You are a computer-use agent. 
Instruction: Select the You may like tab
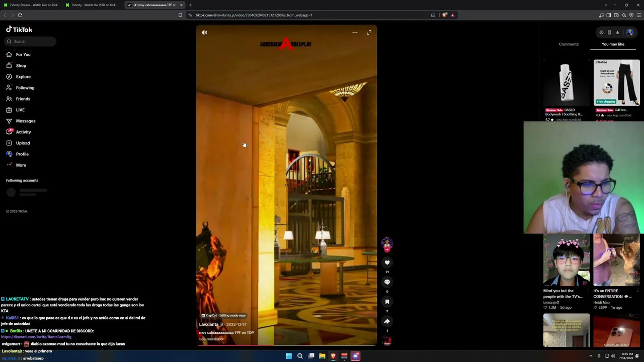click(613, 44)
